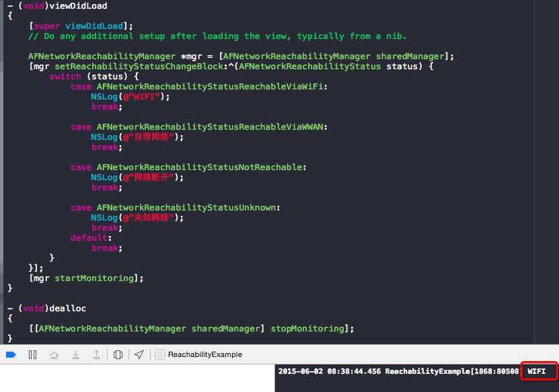The width and height of the screenshot is (559, 392).
Task: Click the 'default' keyword in switch
Action: (x=89, y=238)
